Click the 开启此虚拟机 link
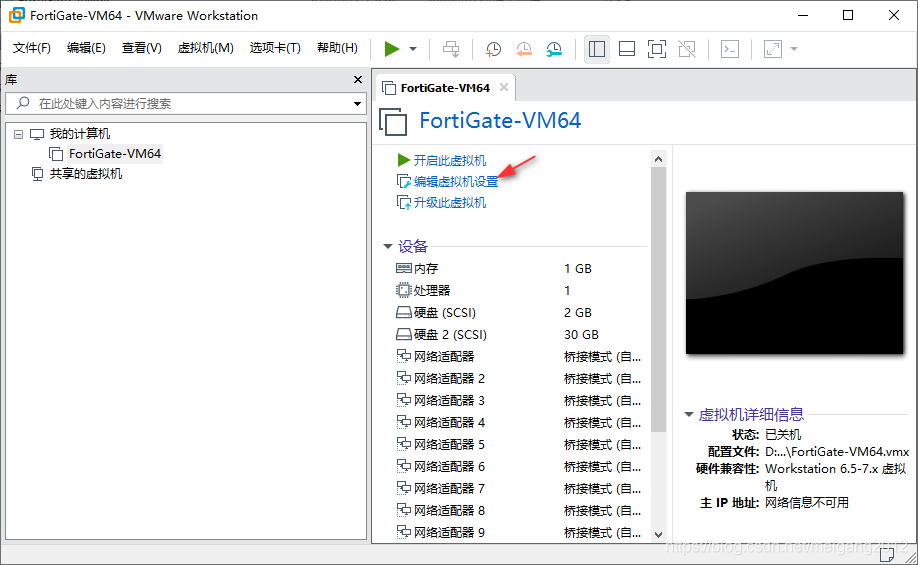 tap(450, 160)
